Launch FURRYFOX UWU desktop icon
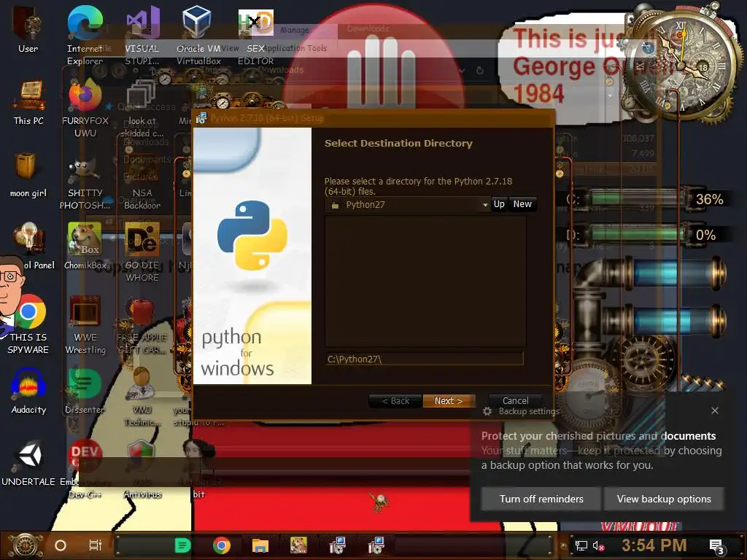747x560 pixels. click(x=85, y=109)
